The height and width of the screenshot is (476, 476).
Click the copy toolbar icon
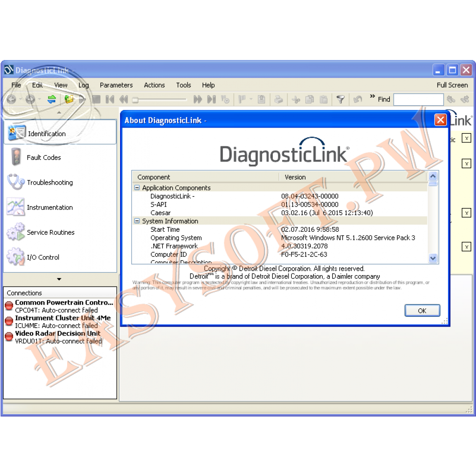point(310,99)
